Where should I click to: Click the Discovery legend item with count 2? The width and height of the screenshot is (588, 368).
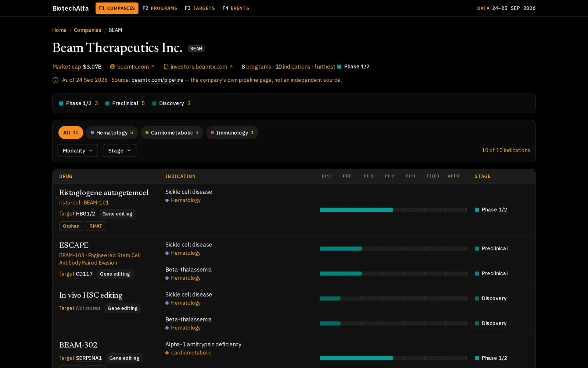[171, 103]
